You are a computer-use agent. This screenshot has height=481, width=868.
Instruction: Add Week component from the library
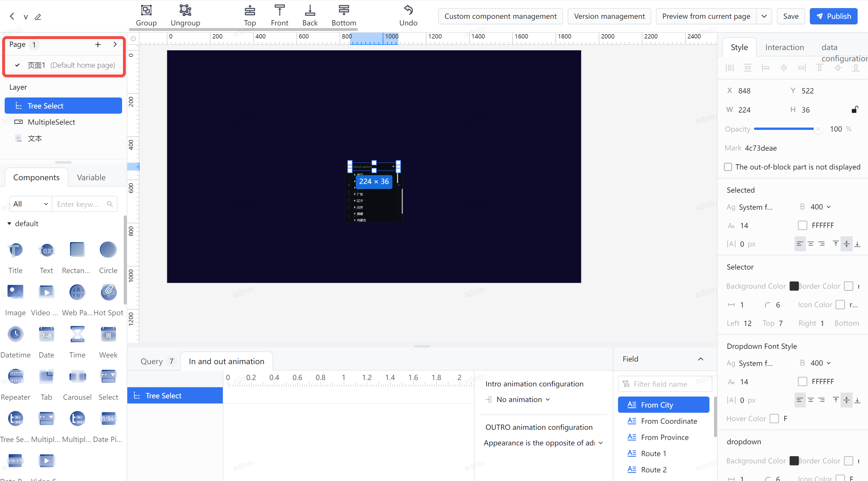[x=108, y=342]
